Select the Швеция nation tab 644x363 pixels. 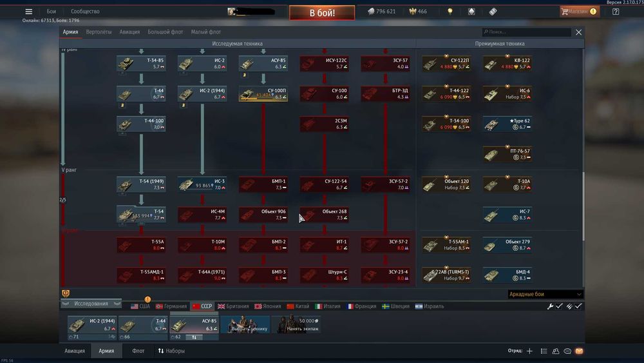(x=396, y=306)
